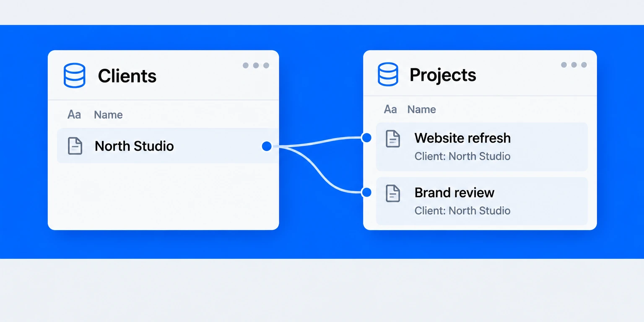Click the Aa icon in Projects card

tap(390, 109)
